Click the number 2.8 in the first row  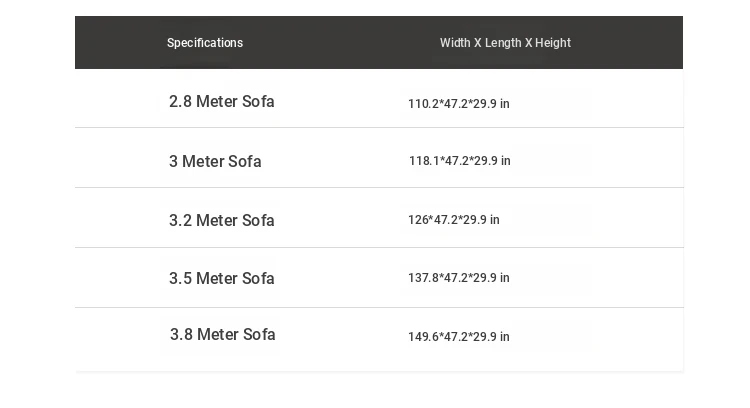[x=180, y=102]
